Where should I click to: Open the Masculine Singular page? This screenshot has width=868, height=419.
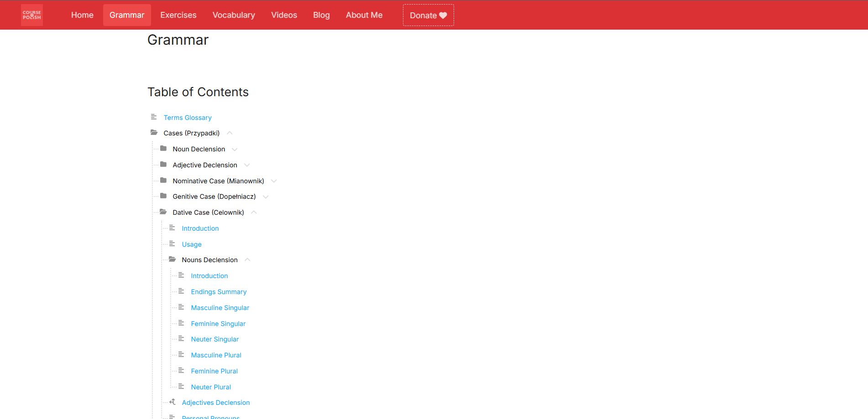point(220,307)
